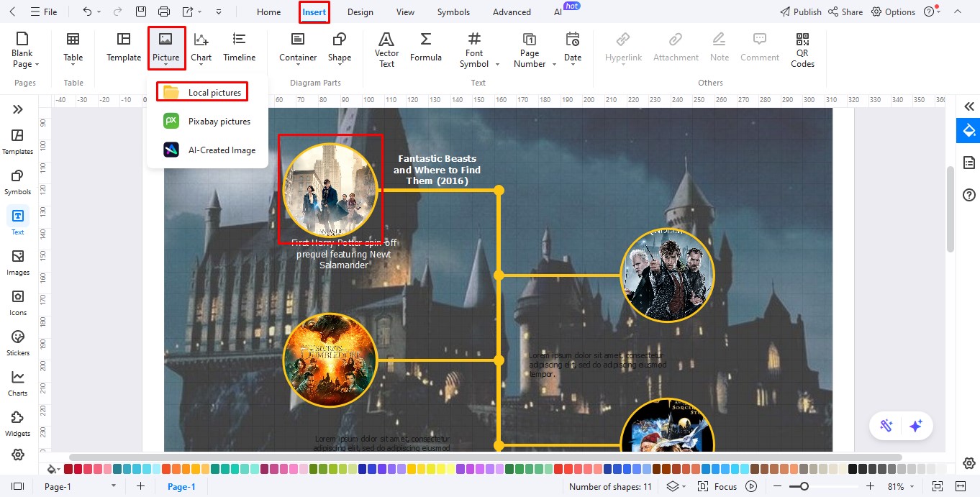Open the Picture insert menu

(166, 49)
